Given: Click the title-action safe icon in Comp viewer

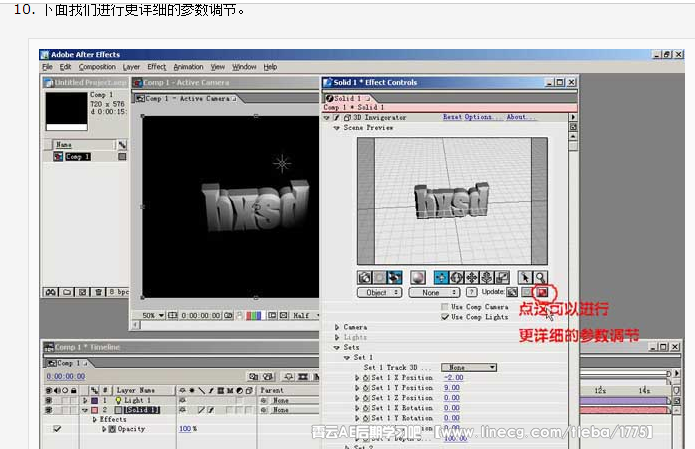Looking at the screenshot, I should pyautogui.click(x=173, y=316).
